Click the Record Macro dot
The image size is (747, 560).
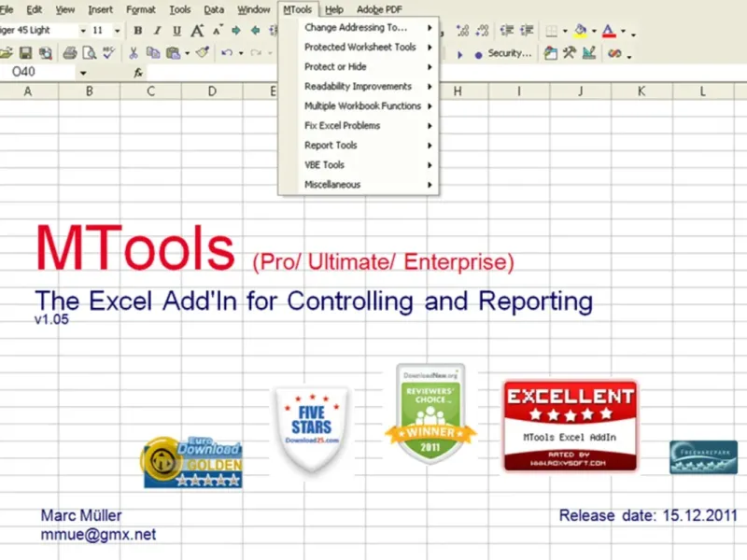[x=478, y=55]
